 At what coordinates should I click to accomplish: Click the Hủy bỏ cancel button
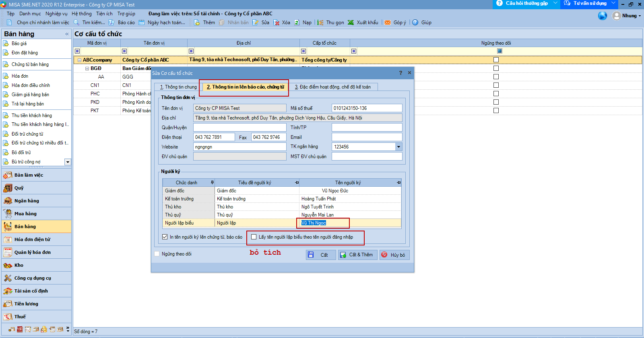[x=394, y=255]
